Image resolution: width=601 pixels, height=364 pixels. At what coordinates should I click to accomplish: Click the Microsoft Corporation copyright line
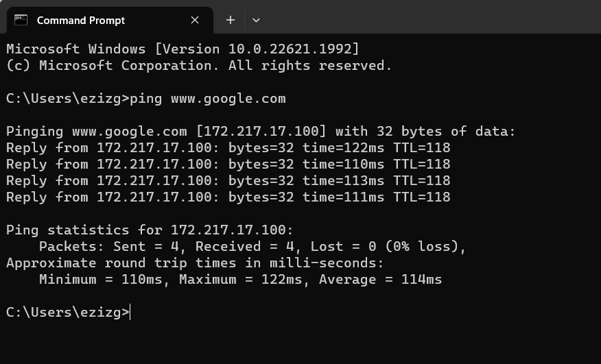[x=199, y=66]
